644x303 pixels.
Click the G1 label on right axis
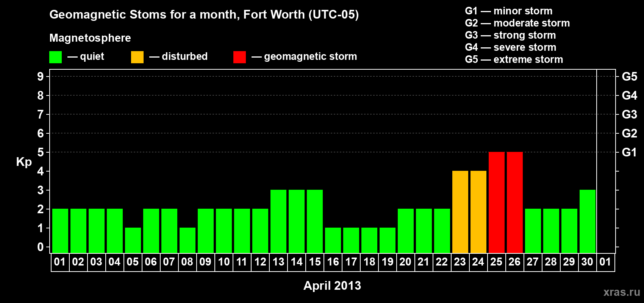[629, 152]
